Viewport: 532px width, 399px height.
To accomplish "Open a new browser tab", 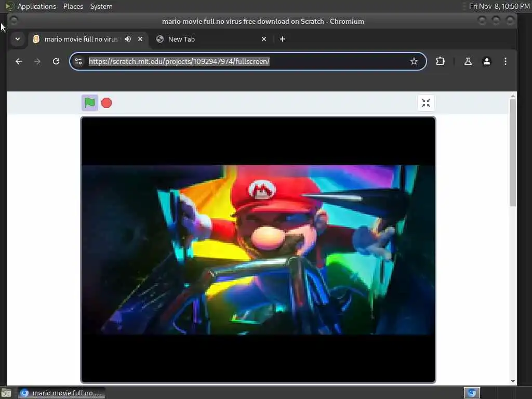I will pos(282,39).
